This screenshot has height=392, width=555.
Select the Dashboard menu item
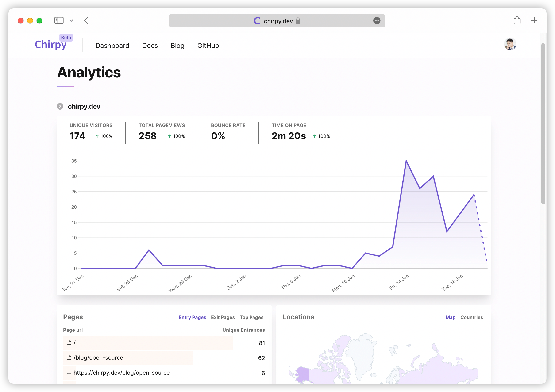[112, 46]
